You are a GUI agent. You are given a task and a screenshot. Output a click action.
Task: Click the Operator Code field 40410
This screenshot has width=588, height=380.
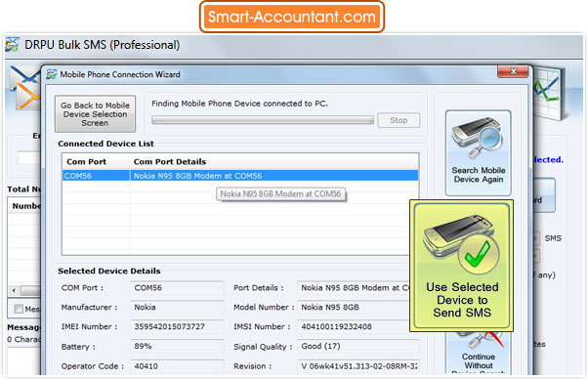(x=177, y=366)
